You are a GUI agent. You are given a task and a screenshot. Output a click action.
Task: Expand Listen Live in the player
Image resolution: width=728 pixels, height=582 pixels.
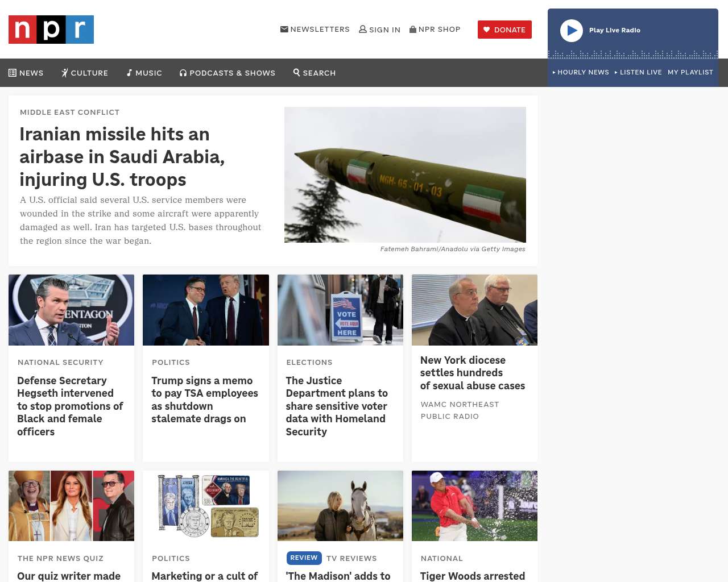tap(638, 72)
